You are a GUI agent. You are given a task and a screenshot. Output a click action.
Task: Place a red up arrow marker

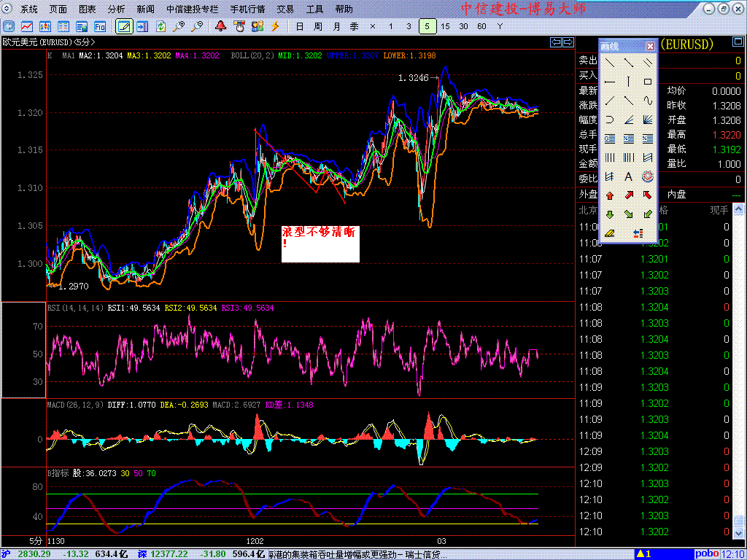[610, 195]
